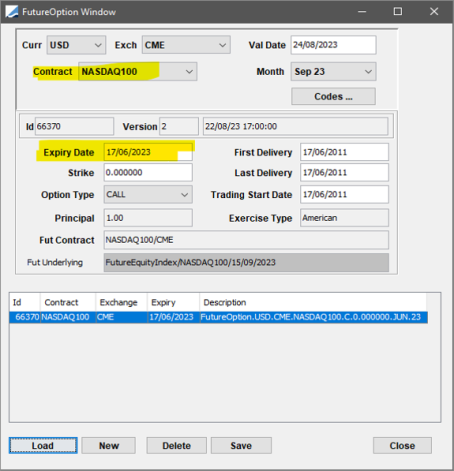Maximize the FutureOption Window
The height and width of the screenshot is (471, 454).
[398, 12]
